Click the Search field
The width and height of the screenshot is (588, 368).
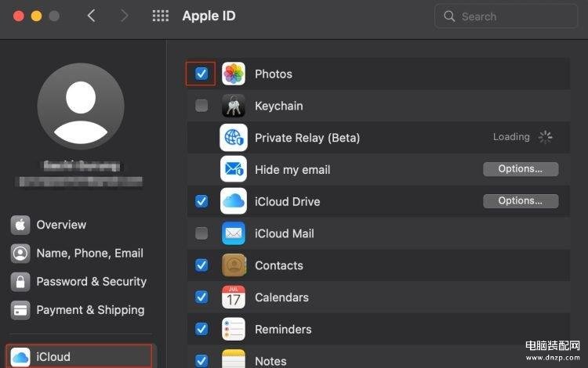click(507, 16)
